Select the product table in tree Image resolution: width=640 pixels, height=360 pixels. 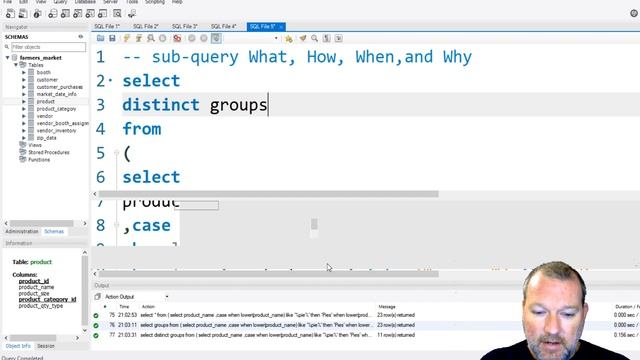click(x=45, y=102)
